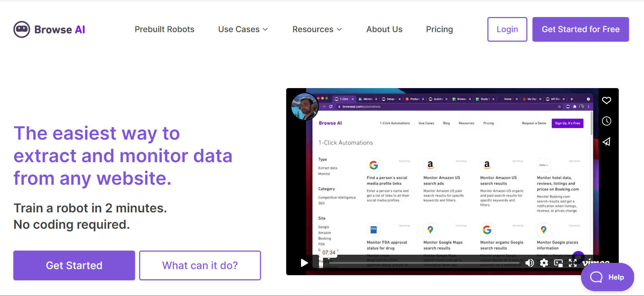Add video to Watch Later via clock icon
The width and height of the screenshot is (644, 296).
pos(606,121)
